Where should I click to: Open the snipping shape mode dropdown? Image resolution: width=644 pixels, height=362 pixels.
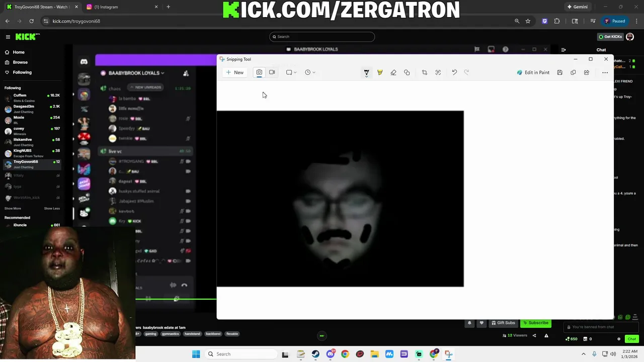click(x=291, y=72)
